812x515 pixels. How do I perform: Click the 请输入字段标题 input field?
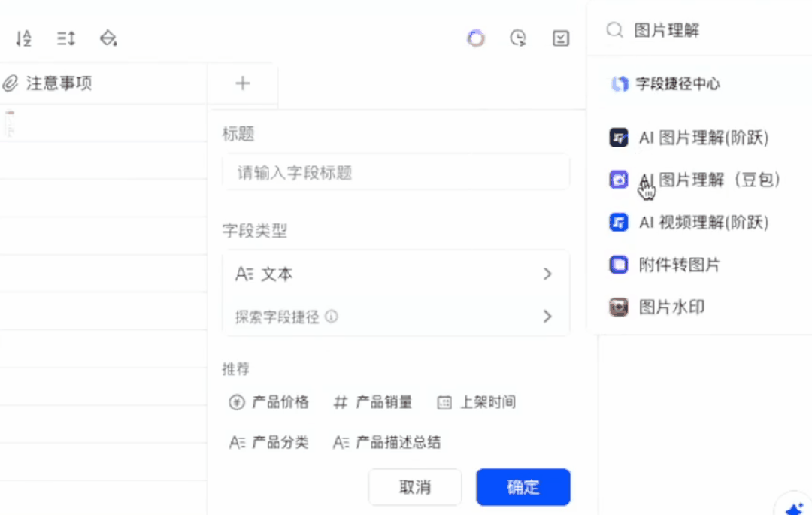pos(396,172)
